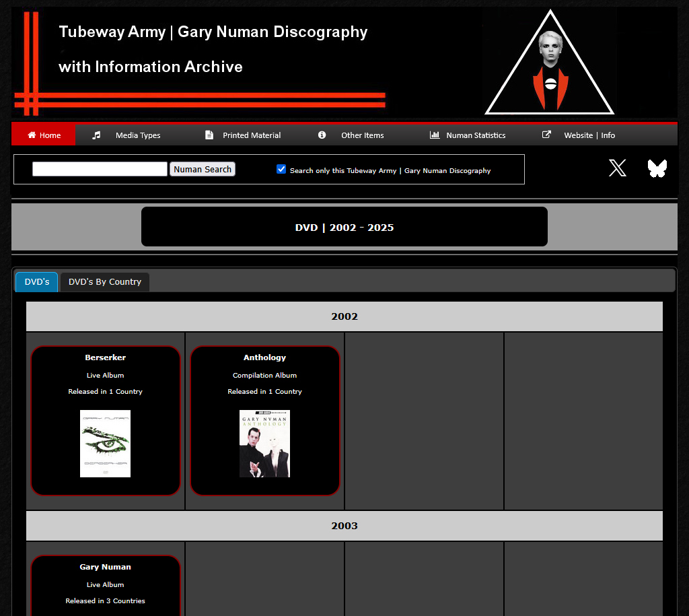Click the 2003 year header

(344, 525)
